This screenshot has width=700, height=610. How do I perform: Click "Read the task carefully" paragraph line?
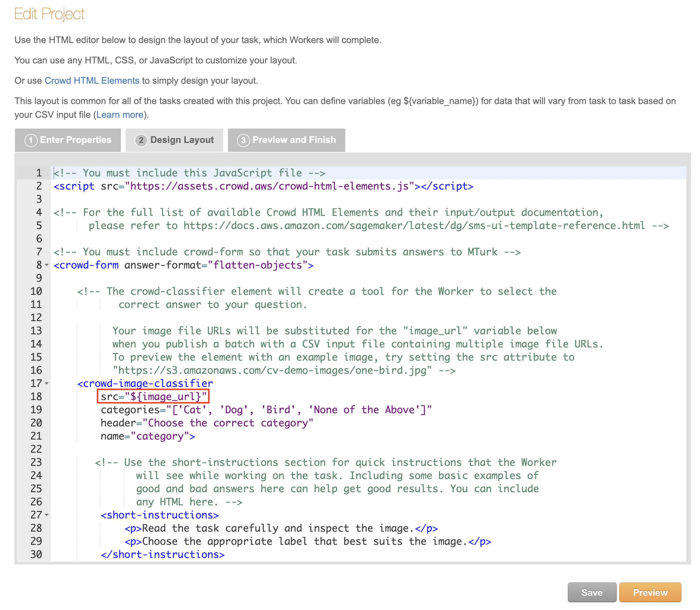click(x=281, y=528)
